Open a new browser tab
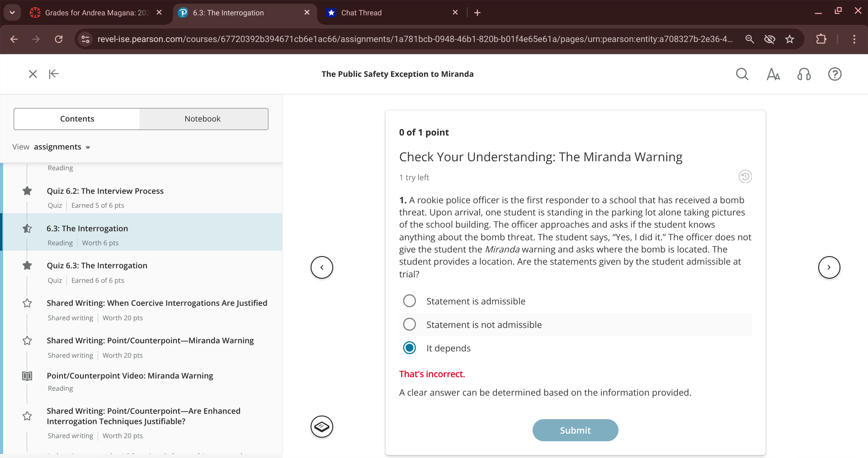Viewport: 868px width, 458px height. tap(477, 13)
